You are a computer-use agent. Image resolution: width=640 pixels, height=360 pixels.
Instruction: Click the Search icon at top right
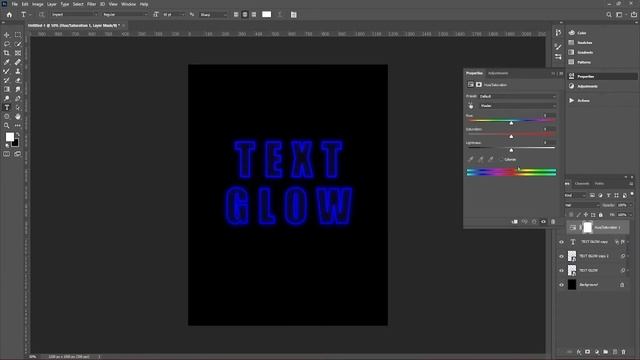click(x=609, y=15)
